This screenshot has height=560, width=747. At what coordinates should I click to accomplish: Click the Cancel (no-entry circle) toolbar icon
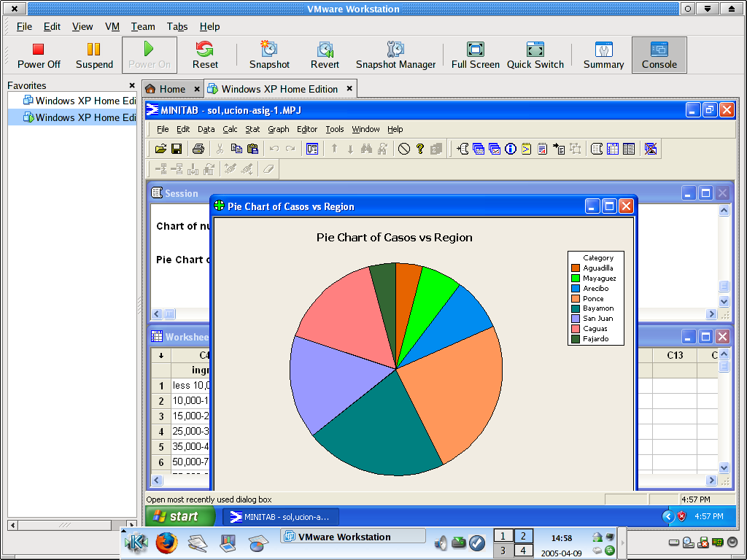[x=404, y=149]
